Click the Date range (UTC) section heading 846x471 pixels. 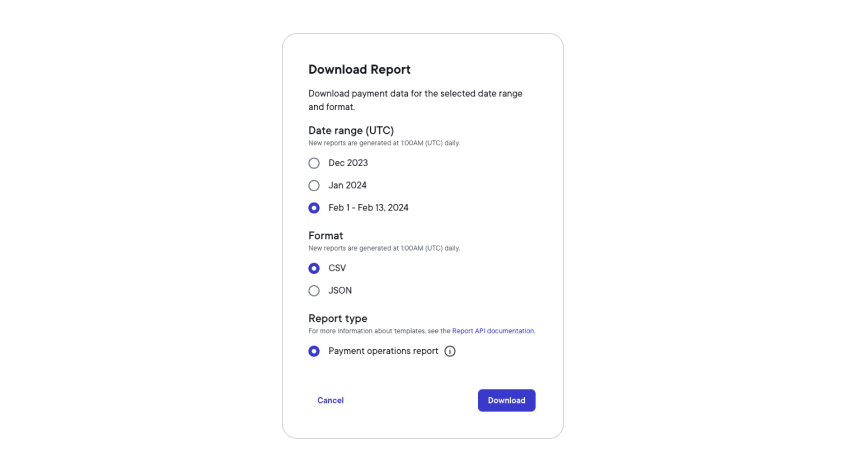(x=351, y=131)
